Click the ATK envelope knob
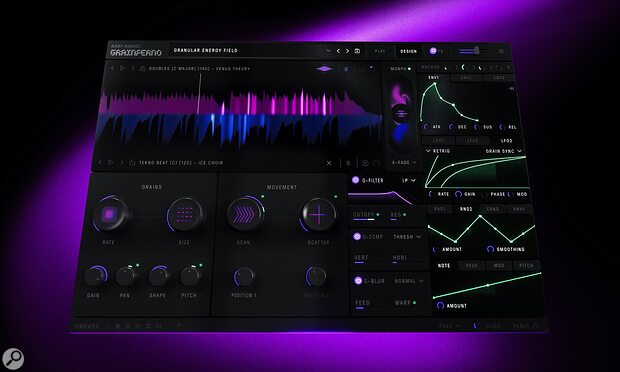 tap(426, 127)
